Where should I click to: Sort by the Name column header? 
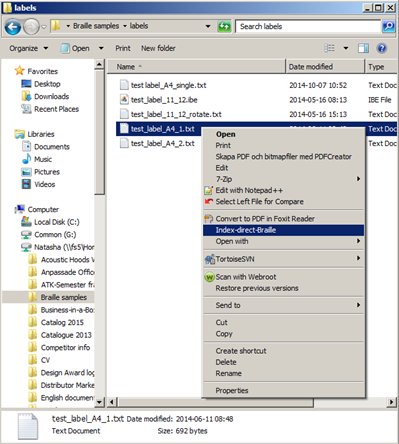pyautogui.click(x=196, y=67)
